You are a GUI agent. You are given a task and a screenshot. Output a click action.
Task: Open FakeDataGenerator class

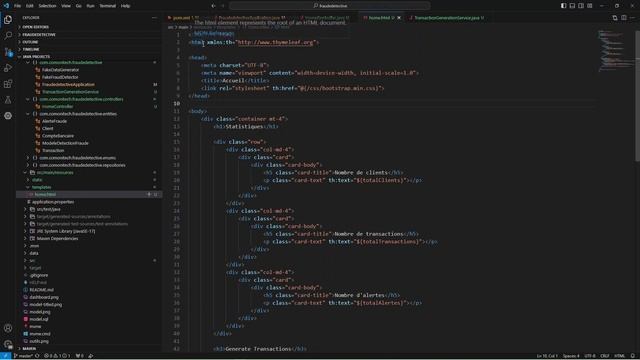tap(60, 70)
